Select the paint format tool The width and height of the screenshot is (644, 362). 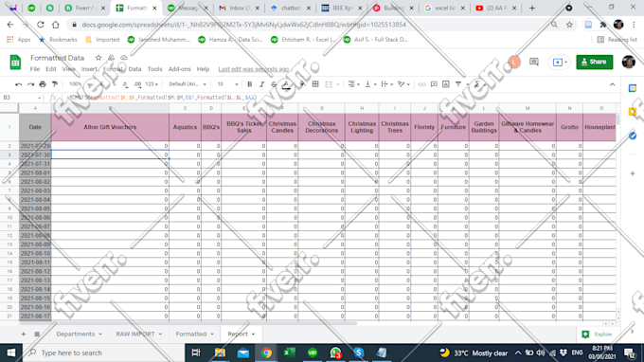[55, 84]
